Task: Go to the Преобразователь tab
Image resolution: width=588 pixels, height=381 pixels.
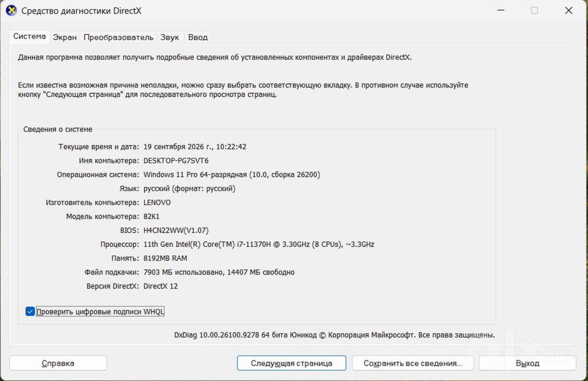Action: (x=118, y=37)
